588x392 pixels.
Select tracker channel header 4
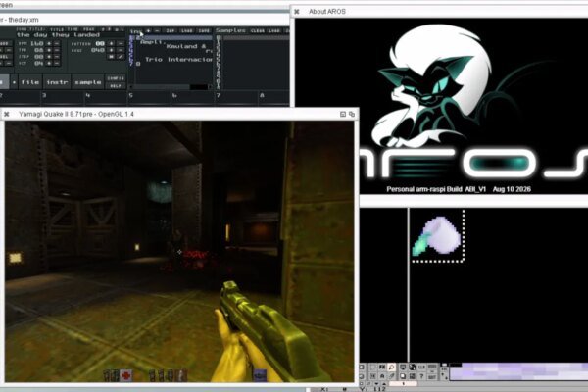point(106,96)
